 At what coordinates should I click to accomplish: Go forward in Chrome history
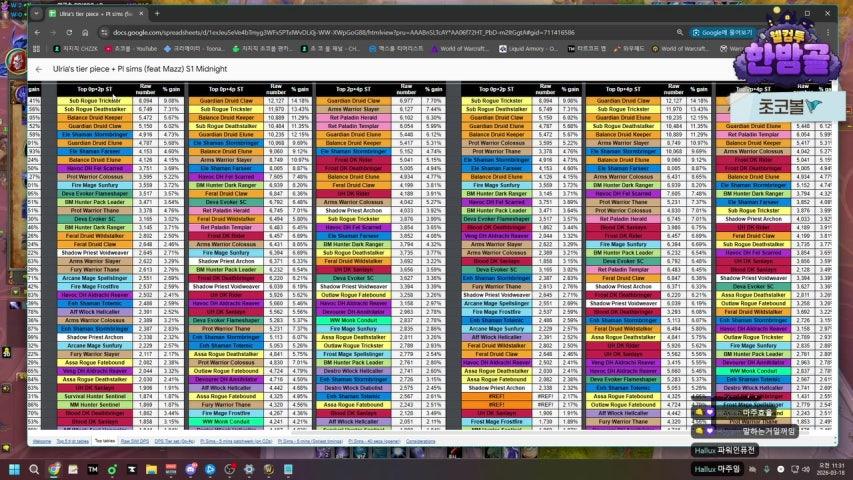click(x=53, y=33)
